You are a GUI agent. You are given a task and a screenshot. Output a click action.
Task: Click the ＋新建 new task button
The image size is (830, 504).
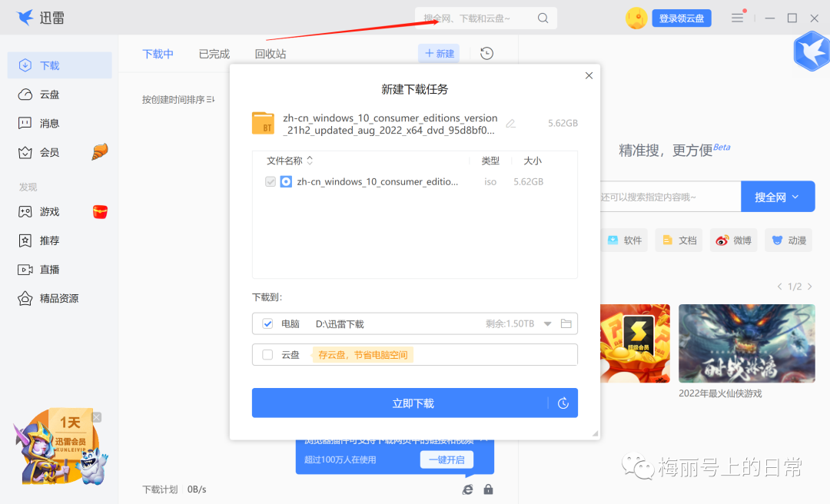click(x=440, y=54)
